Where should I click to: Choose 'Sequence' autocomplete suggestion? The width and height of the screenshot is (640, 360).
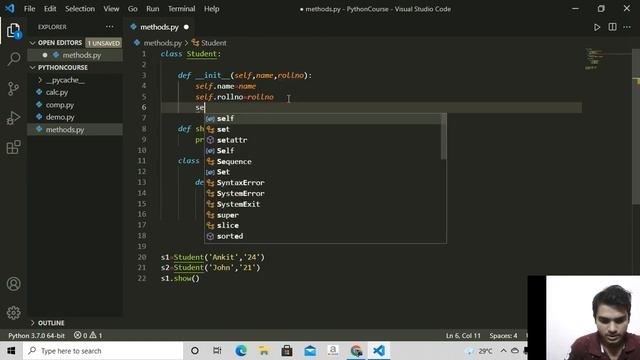322,161
